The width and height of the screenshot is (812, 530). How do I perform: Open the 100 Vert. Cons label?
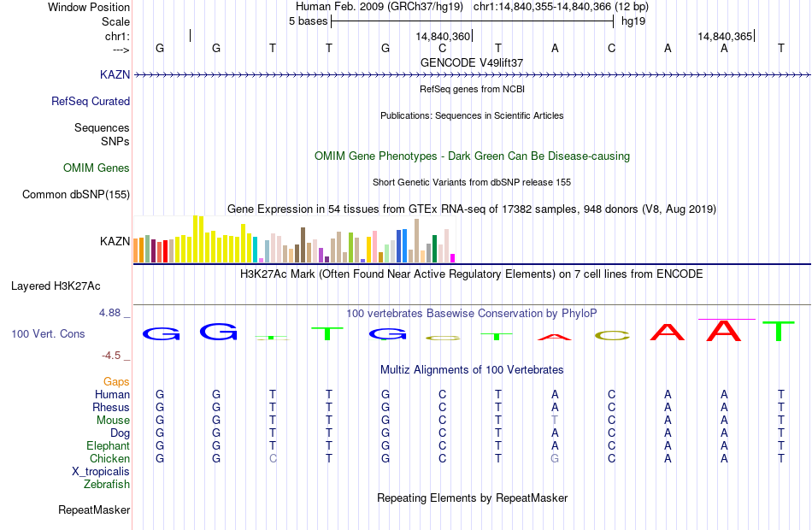[x=48, y=333]
